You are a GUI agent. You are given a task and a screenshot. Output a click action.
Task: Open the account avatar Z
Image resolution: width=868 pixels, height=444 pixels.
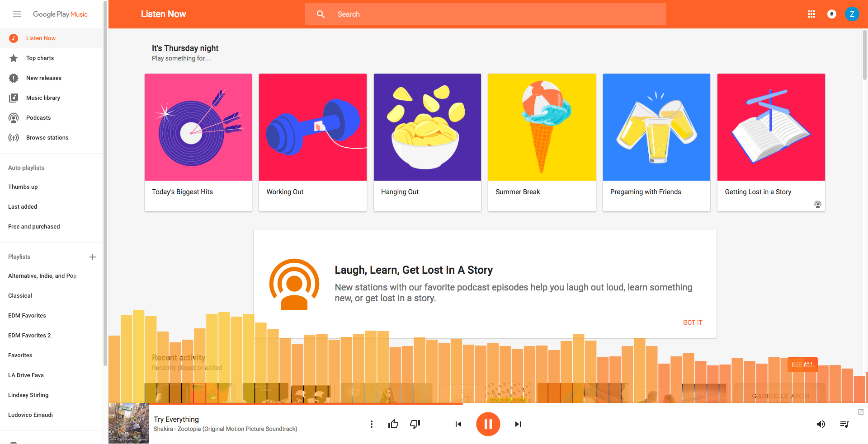coord(852,14)
